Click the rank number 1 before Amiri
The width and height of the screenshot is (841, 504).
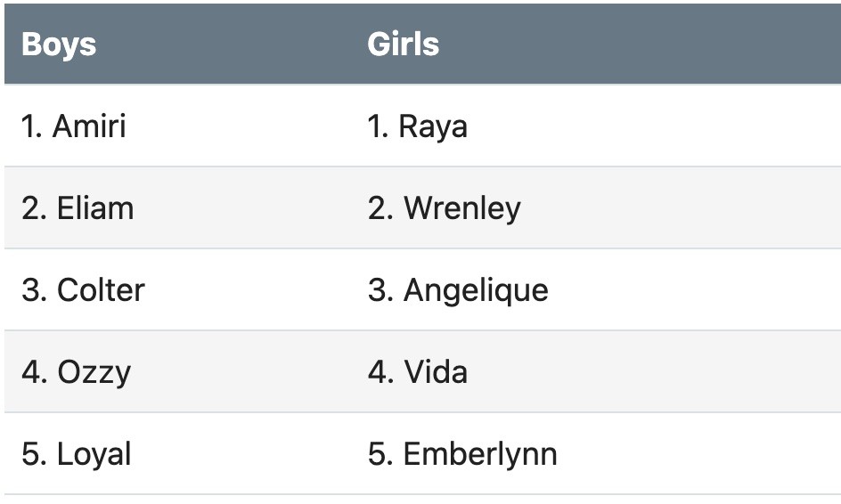tap(31, 126)
